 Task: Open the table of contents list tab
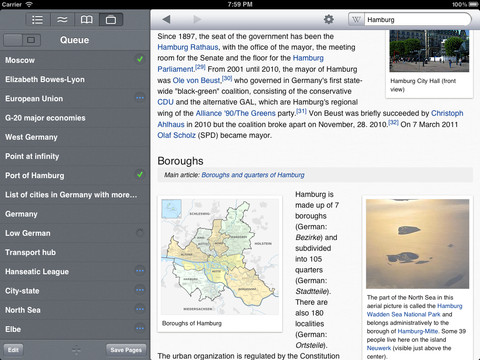[37, 20]
